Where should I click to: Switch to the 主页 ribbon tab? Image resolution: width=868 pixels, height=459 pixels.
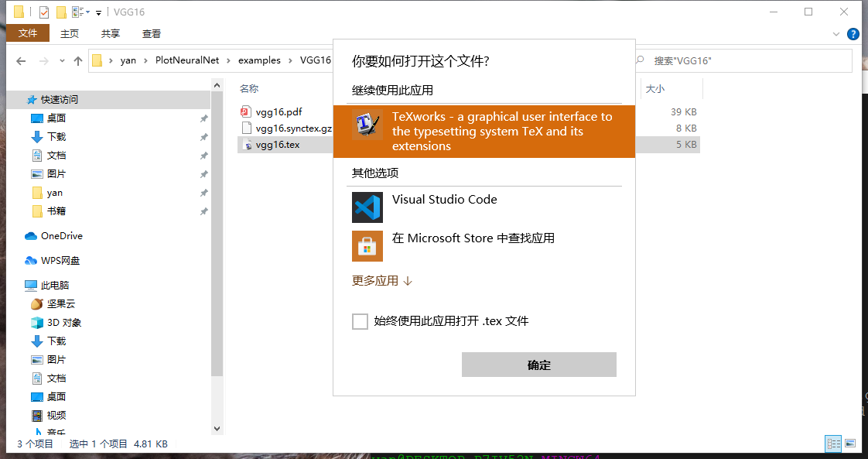point(70,34)
